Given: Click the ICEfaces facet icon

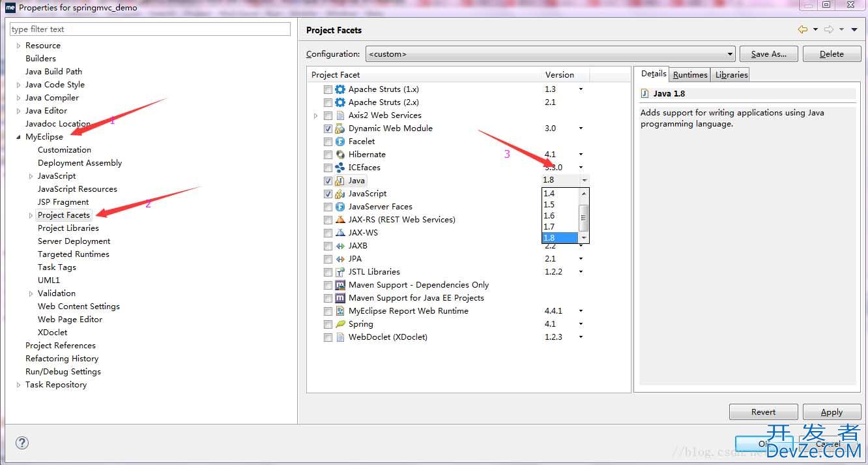Looking at the screenshot, I should 340,168.
